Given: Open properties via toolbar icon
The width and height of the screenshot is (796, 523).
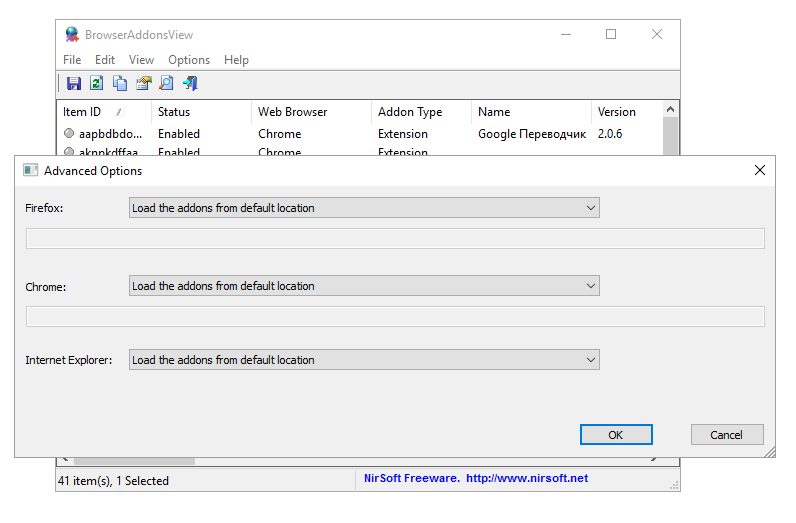Looking at the screenshot, I should point(144,83).
